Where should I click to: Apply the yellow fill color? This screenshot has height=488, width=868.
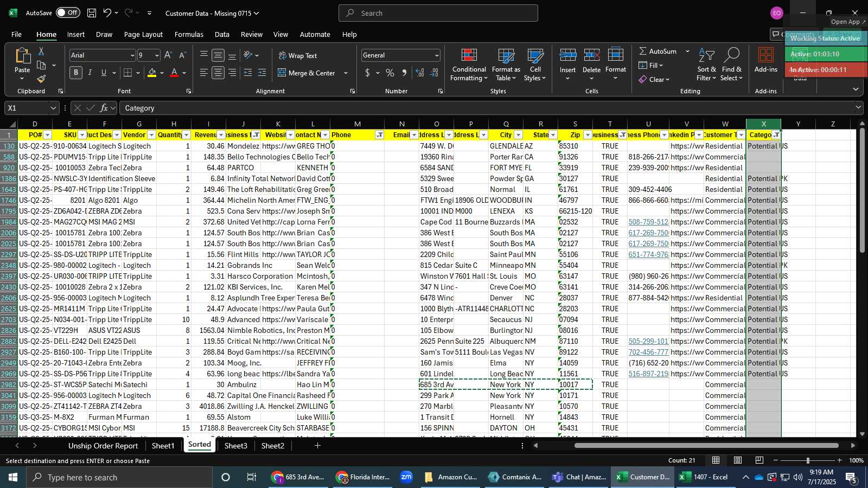point(152,73)
